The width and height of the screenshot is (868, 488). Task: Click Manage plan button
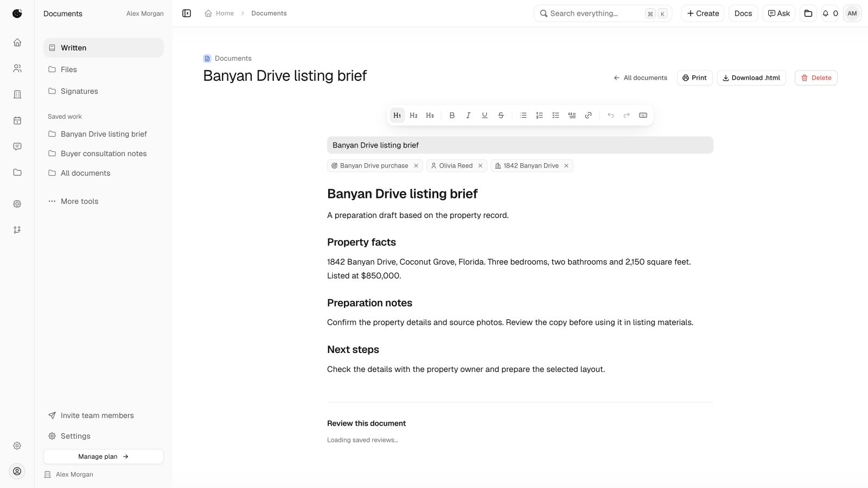[x=104, y=457]
